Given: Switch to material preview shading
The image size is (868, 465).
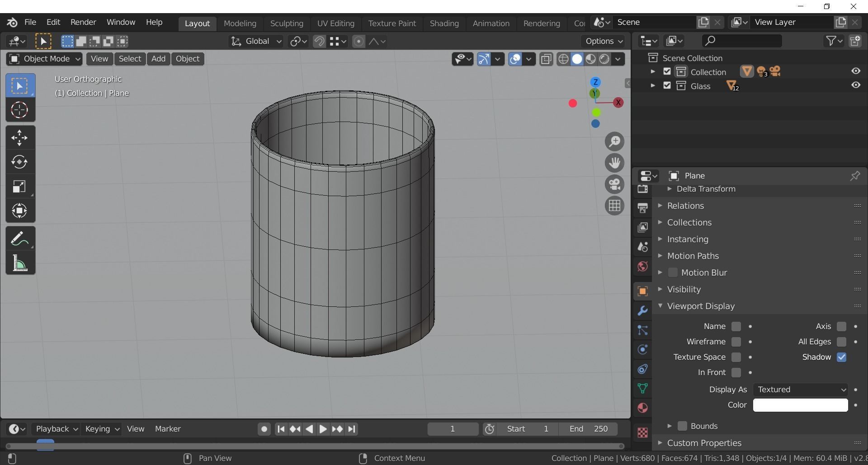Looking at the screenshot, I should (x=591, y=59).
